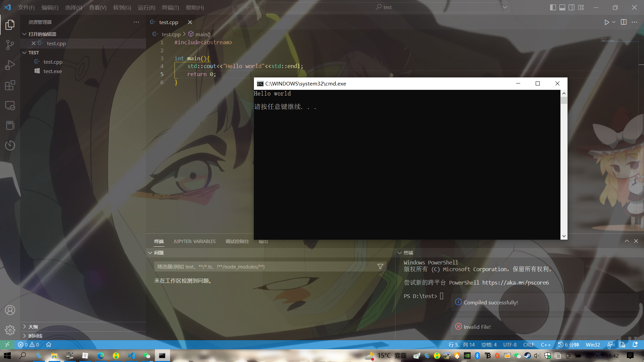The image size is (644, 362).
Task: Open the View menu
Action: [x=98, y=7]
